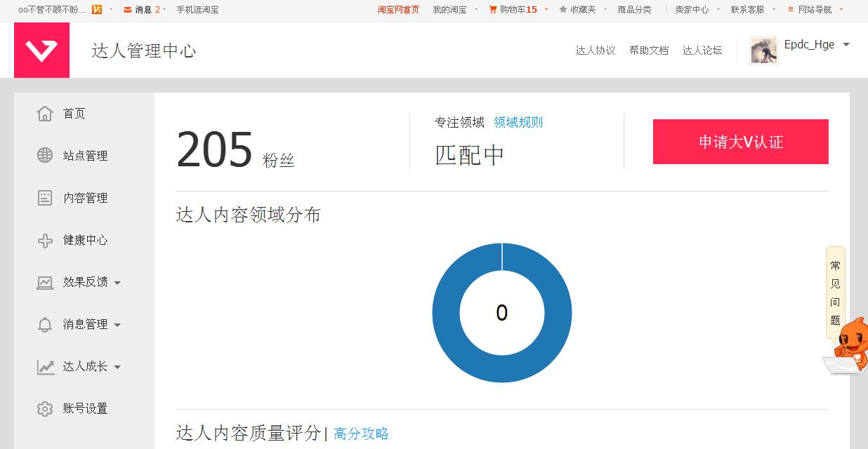Click the 购物车 shopping cart icon
The width and height of the screenshot is (868, 449).
pyautogui.click(x=493, y=10)
